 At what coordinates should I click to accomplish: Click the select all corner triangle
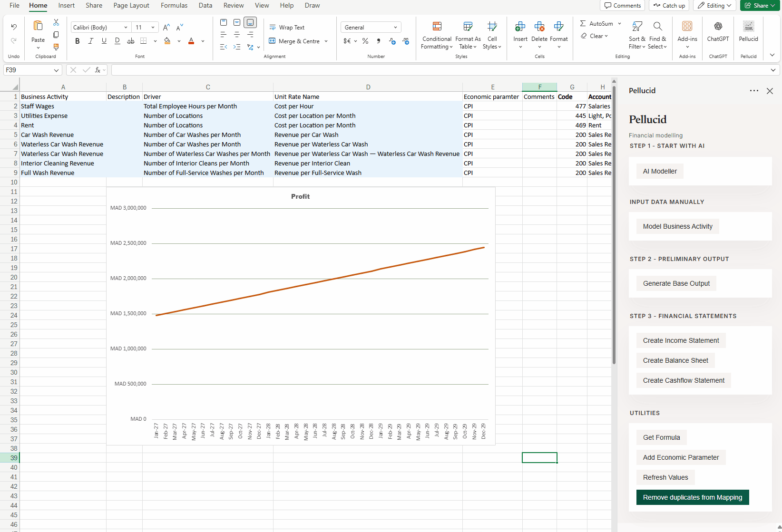15,87
